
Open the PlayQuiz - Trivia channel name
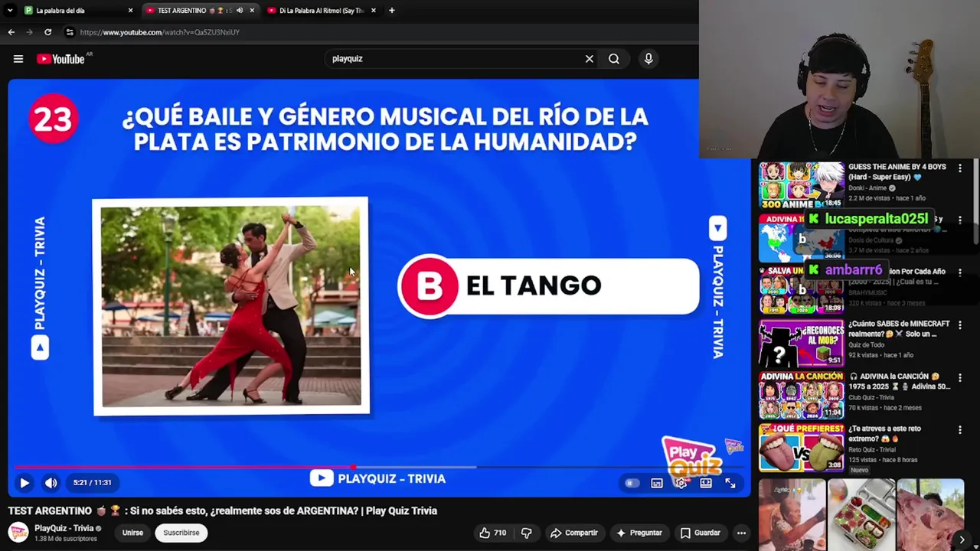point(64,528)
